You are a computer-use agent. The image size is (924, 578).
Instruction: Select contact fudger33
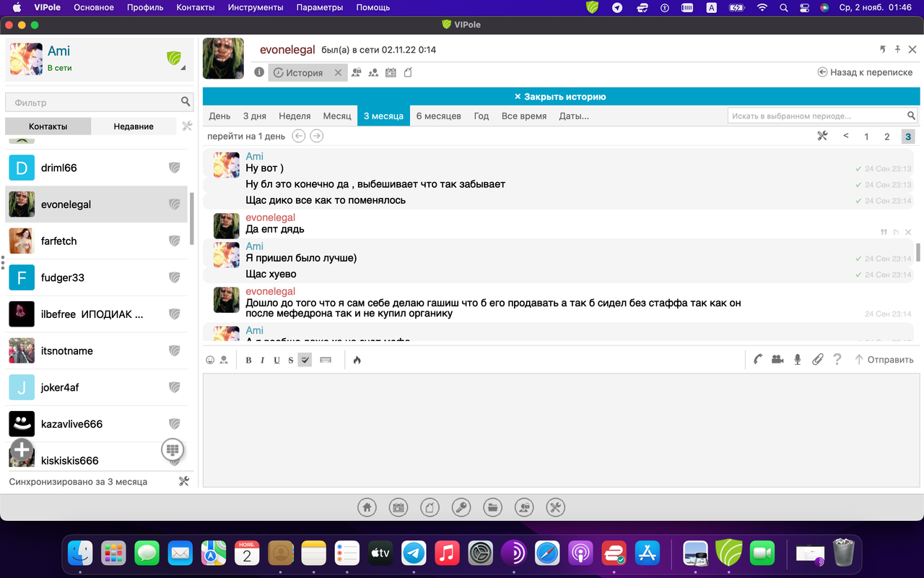tap(97, 277)
